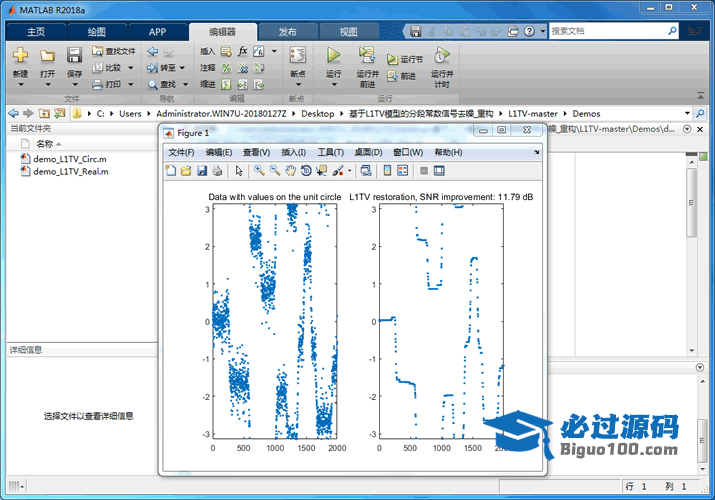
Task: Click the Breakpoints (断点) icon
Action: [x=298, y=55]
